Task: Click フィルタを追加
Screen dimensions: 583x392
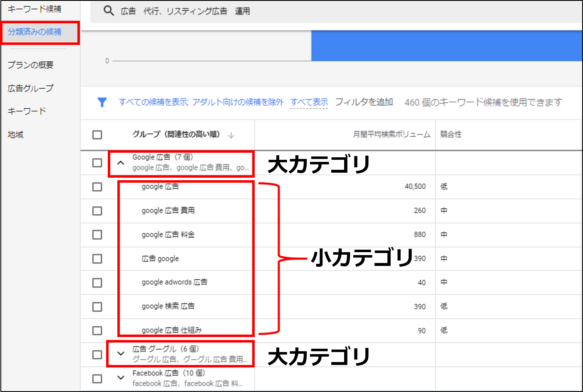Action: click(x=364, y=102)
